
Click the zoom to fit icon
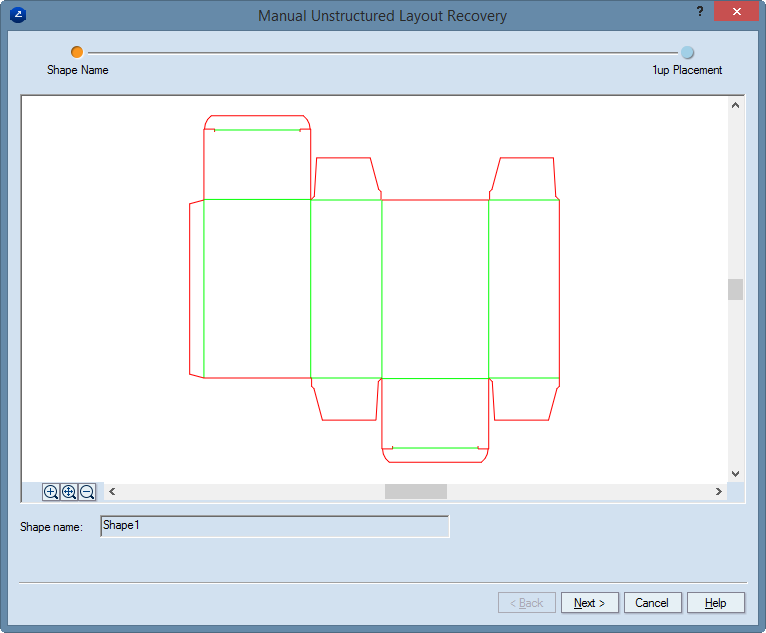(69, 492)
